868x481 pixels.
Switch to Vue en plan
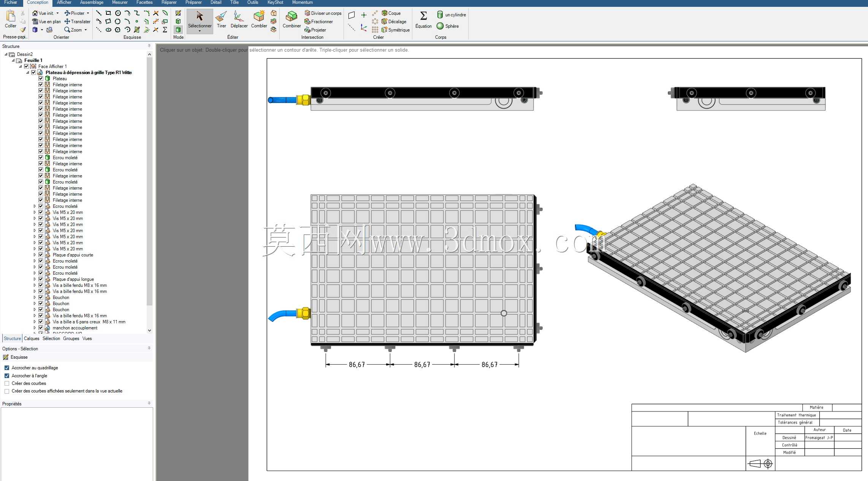(x=46, y=22)
